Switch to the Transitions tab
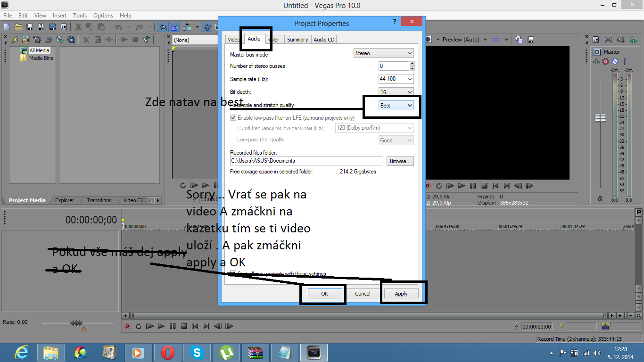Screen dimensions: 644x362 pos(99,200)
